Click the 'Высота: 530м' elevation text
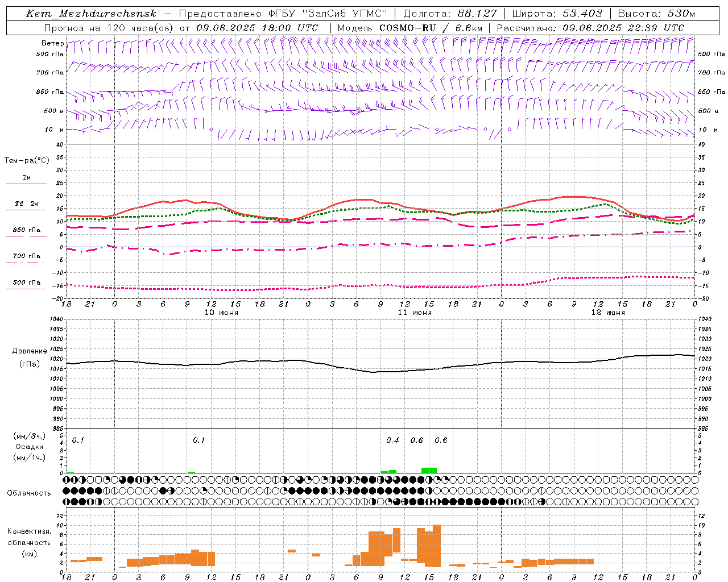The width and height of the screenshot is (728, 582). pyautogui.click(x=656, y=14)
